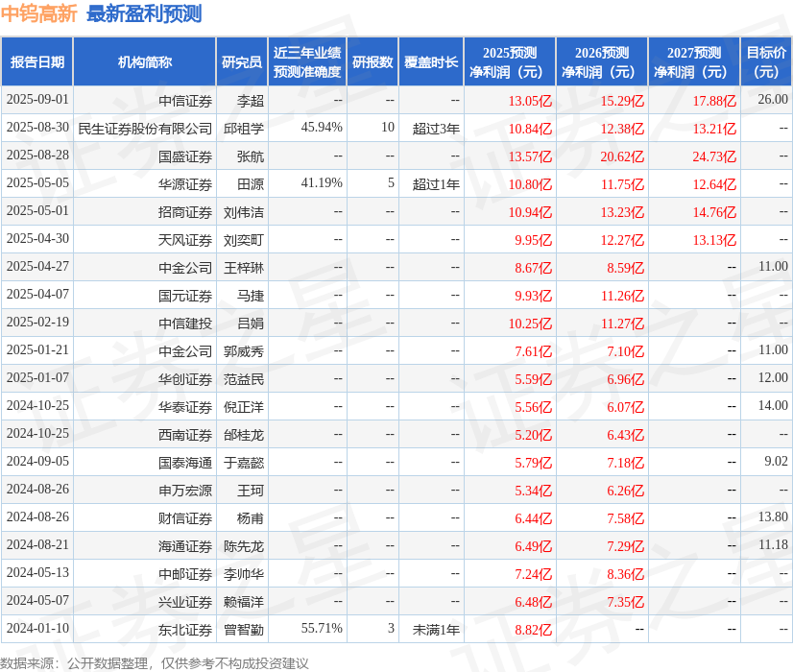Click analyst name 郭威秀
The image size is (793, 672).
point(244,351)
